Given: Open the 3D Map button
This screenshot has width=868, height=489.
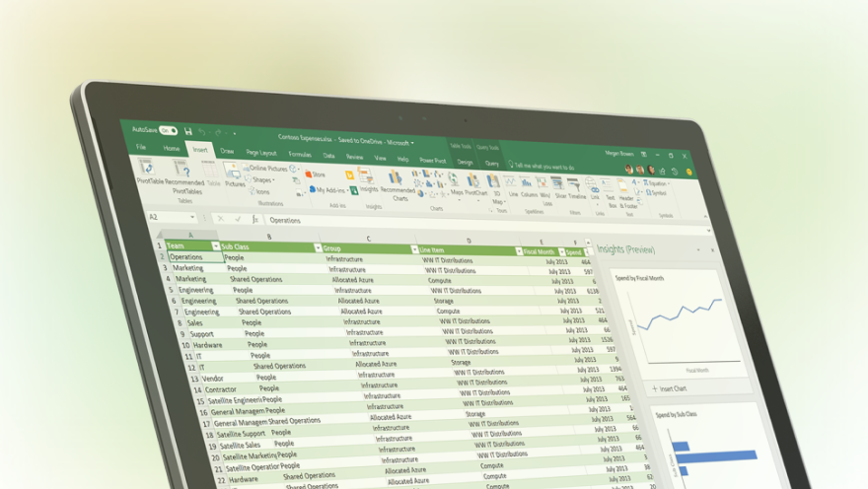Looking at the screenshot, I should click(x=495, y=189).
